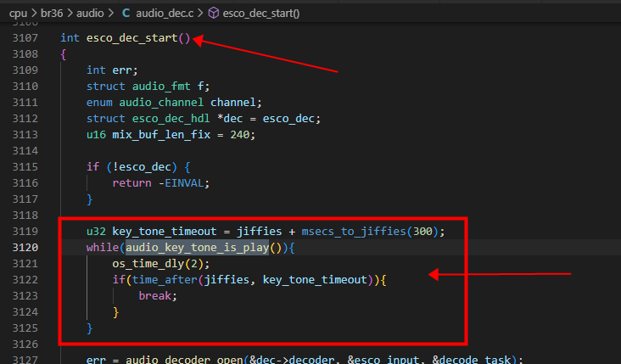Expand the chevron after audio breadcrumb
Image resolution: width=621 pixels, height=364 pixels.
[110, 14]
